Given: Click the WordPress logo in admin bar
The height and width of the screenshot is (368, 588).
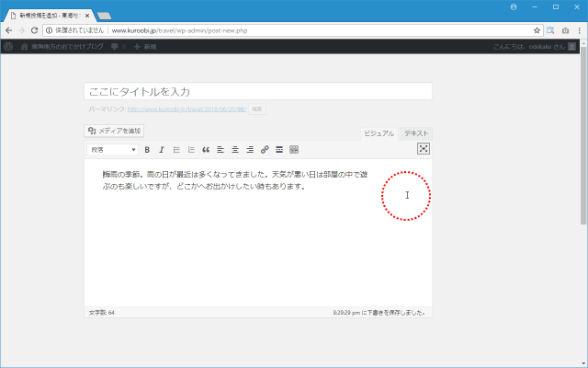Looking at the screenshot, I should [x=8, y=47].
